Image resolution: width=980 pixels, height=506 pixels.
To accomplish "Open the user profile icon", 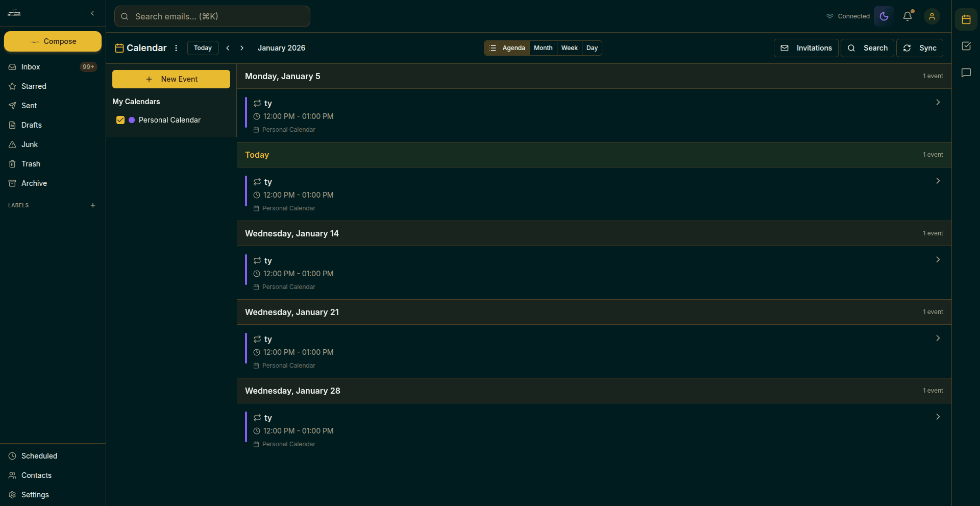I will pos(932,16).
